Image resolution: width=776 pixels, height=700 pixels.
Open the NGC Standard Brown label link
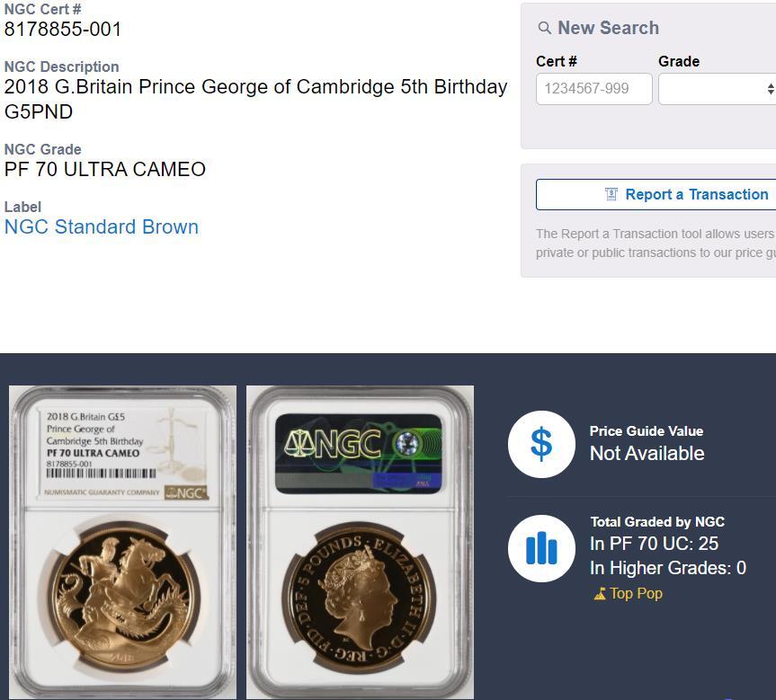[x=102, y=226]
